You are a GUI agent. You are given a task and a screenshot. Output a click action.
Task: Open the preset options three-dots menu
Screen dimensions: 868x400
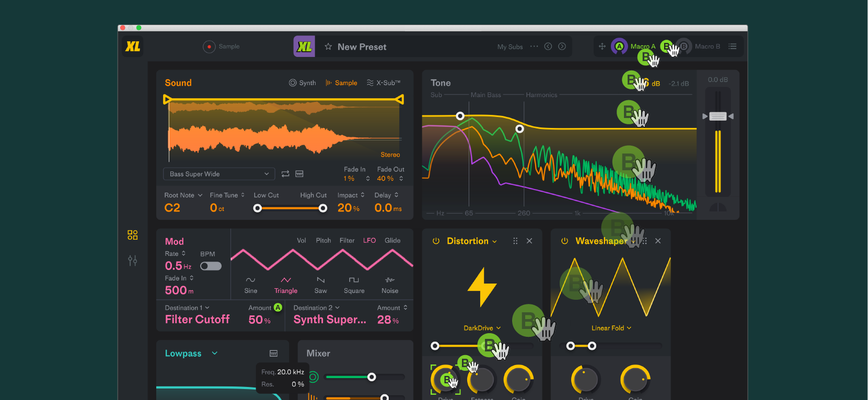coord(534,46)
